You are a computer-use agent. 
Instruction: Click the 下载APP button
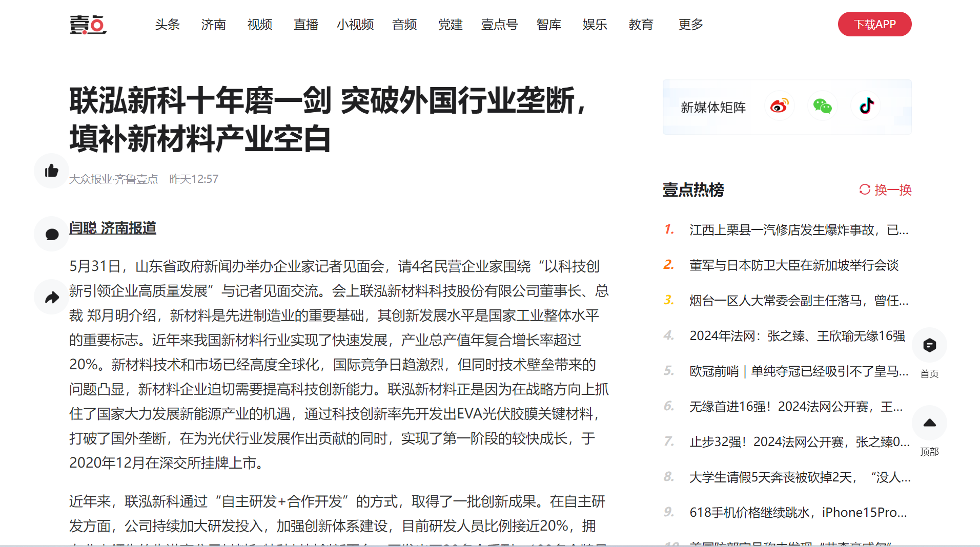tap(874, 24)
